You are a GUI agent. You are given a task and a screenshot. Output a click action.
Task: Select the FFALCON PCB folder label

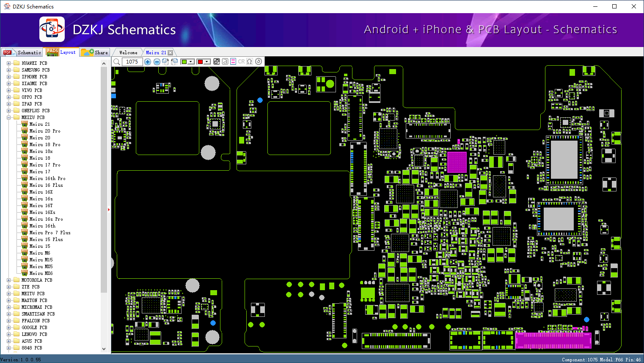36,321
